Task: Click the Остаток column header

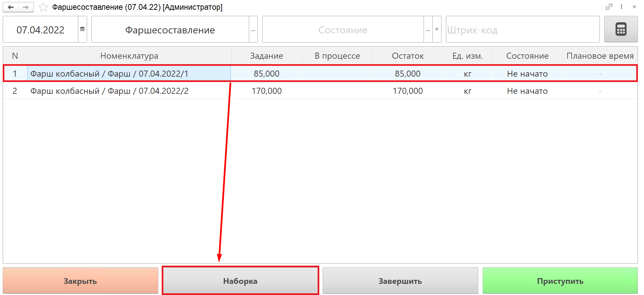Action: (408, 56)
